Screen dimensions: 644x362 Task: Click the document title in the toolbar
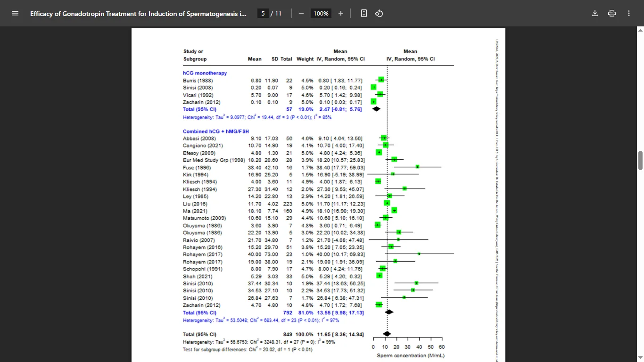pos(138,14)
